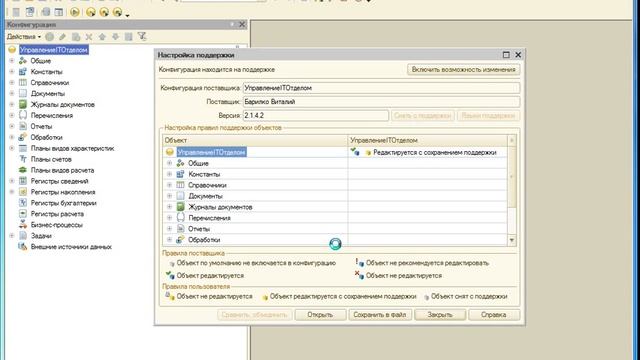The image size is (640, 360).
Task: Select Обработки in the Конфигурация tree
Action: point(47,138)
